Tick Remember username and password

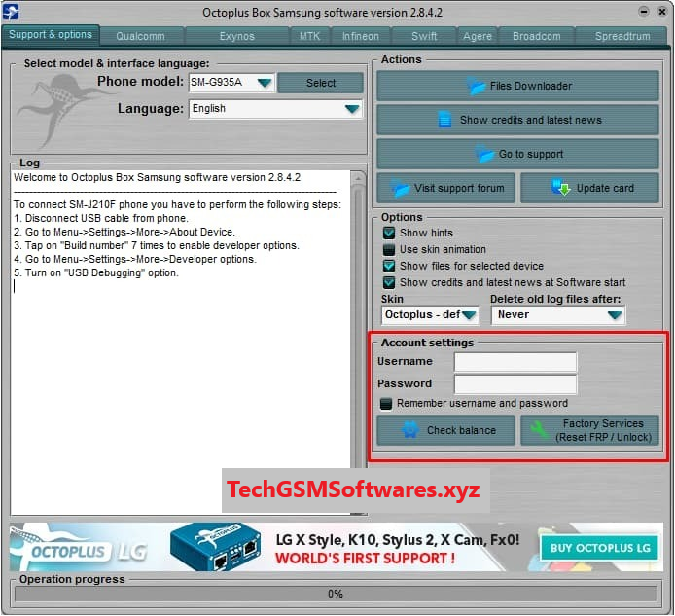[386, 403]
